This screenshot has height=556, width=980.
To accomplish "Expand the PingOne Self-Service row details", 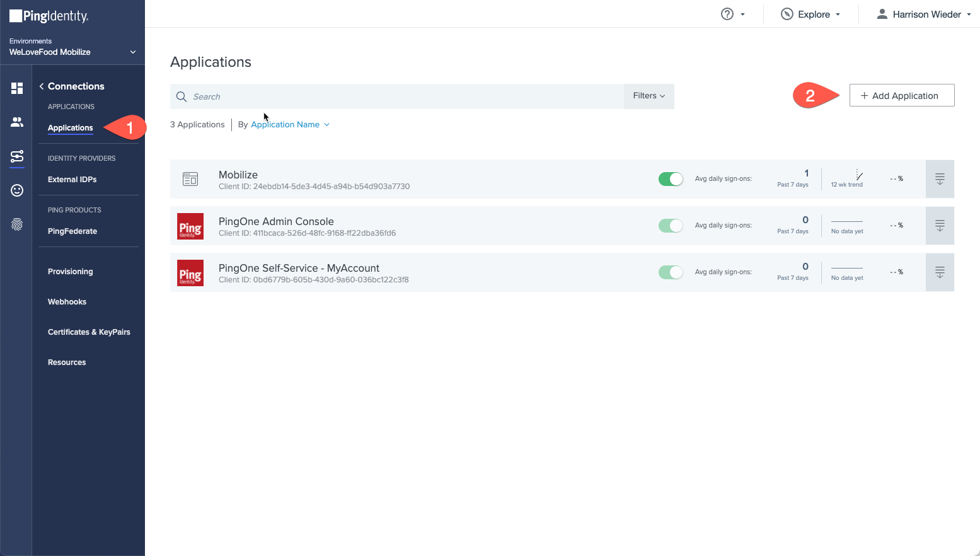I will (940, 272).
